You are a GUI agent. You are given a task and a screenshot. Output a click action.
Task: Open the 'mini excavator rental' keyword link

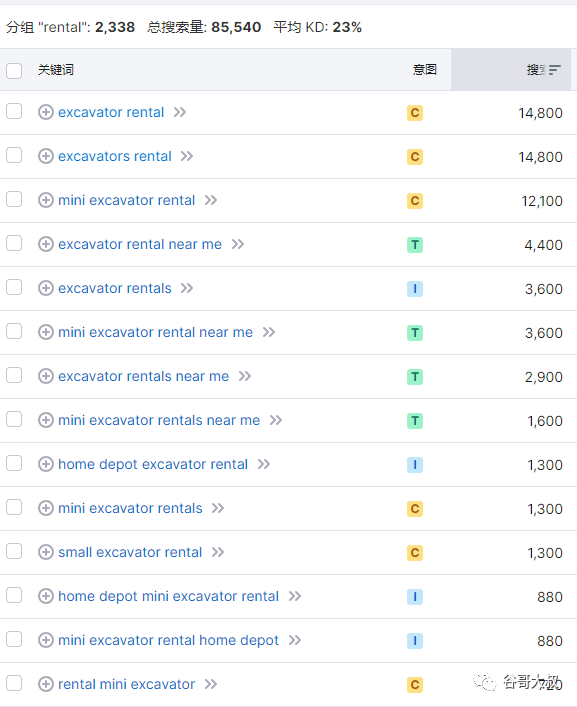coord(126,200)
